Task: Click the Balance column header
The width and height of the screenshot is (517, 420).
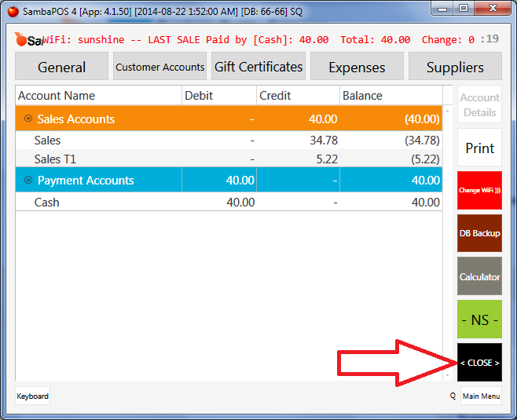Action: point(391,96)
